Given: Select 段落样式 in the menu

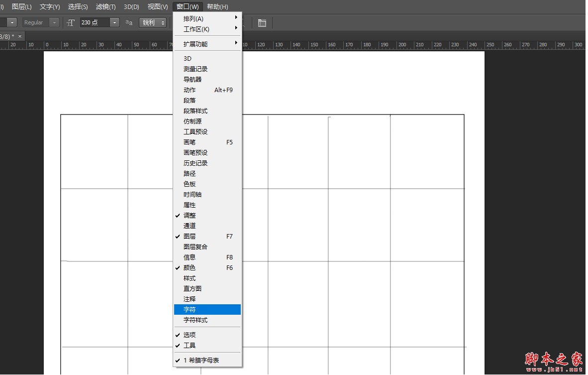Looking at the screenshot, I should tap(207, 111).
